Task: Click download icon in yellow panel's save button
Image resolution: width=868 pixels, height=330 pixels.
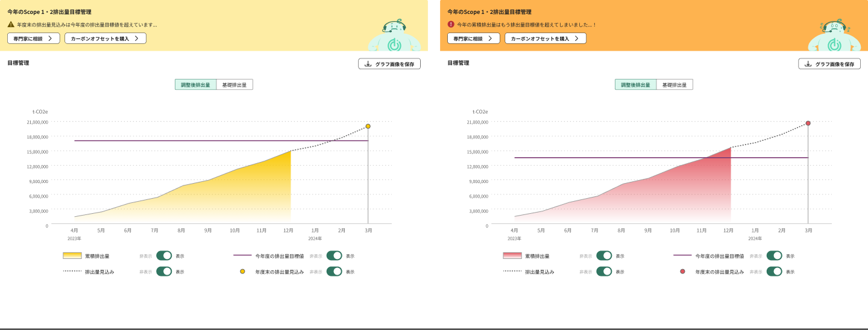Action: pos(368,64)
